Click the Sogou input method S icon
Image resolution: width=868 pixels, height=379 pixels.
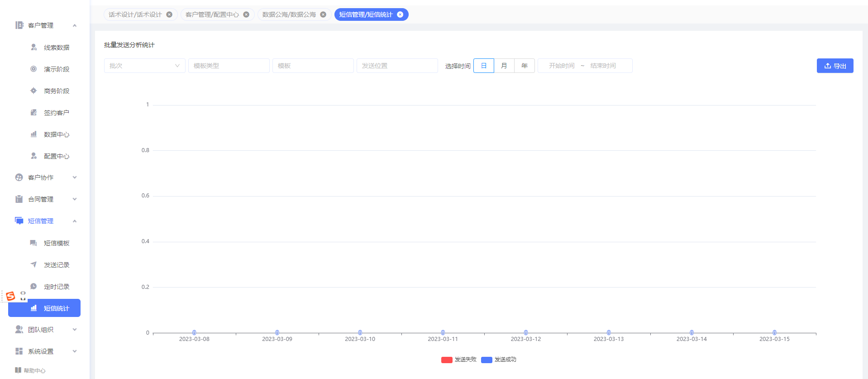pyautogui.click(x=10, y=296)
